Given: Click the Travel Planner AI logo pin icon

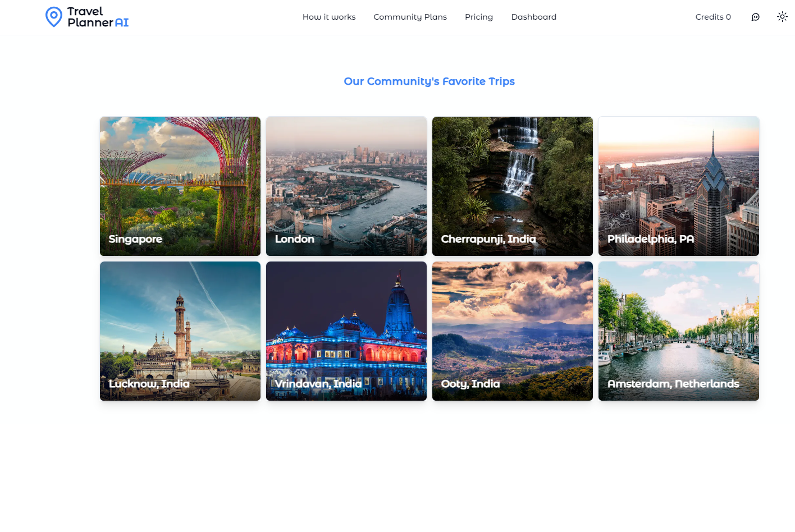Looking at the screenshot, I should 54,17.
